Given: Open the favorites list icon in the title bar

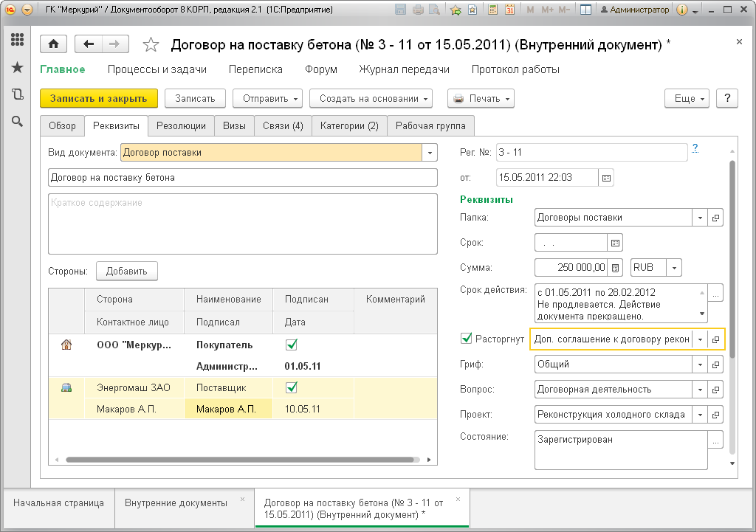Looking at the screenshot, I should 472,10.
